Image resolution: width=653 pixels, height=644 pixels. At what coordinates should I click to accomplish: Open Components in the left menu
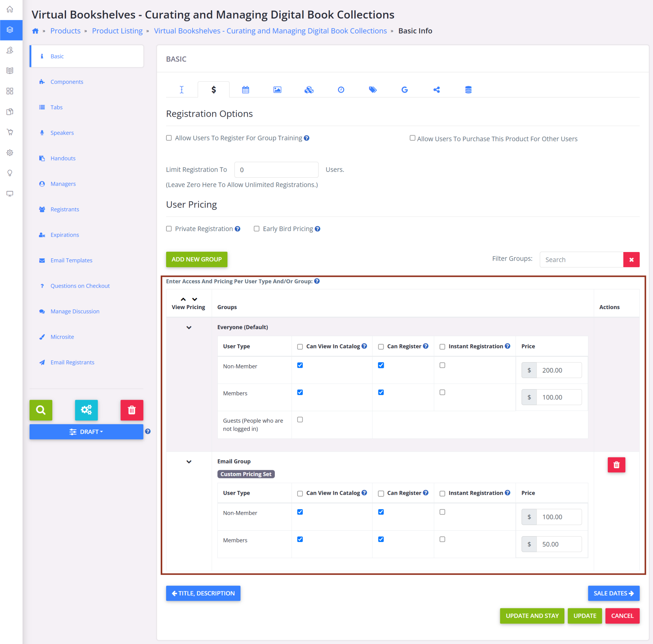67,82
